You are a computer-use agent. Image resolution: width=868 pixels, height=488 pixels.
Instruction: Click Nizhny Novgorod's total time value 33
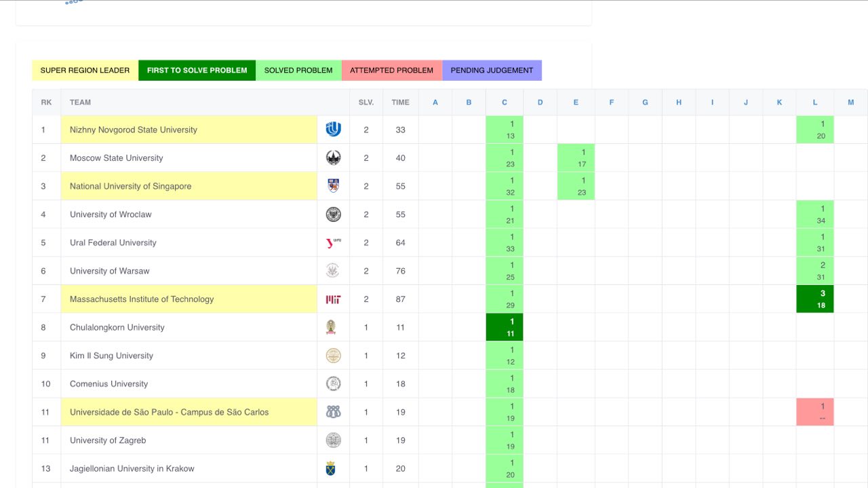(401, 130)
